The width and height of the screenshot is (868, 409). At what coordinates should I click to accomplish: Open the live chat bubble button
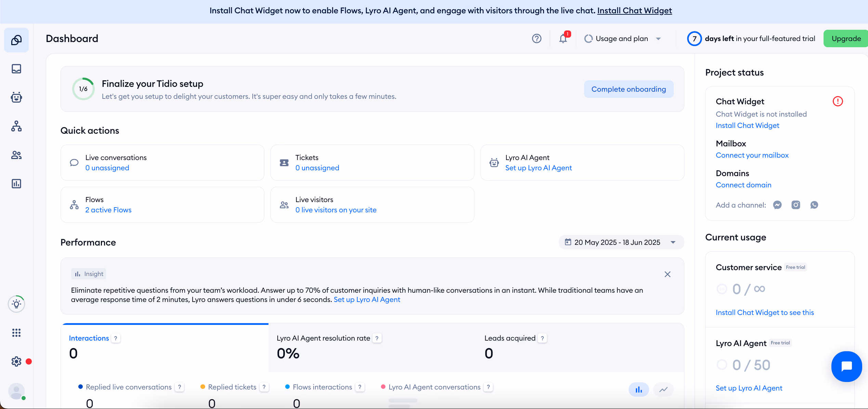(x=846, y=366)
